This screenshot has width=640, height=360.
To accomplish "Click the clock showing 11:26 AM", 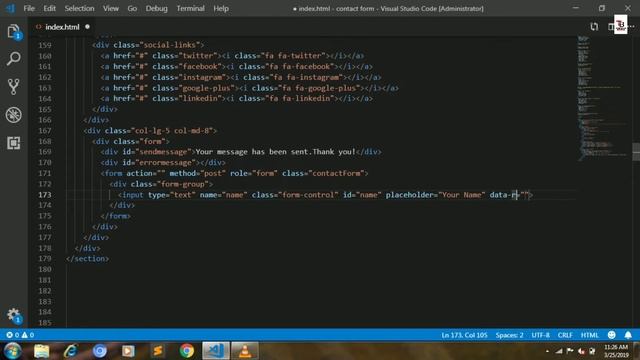I will click(616, 347).
